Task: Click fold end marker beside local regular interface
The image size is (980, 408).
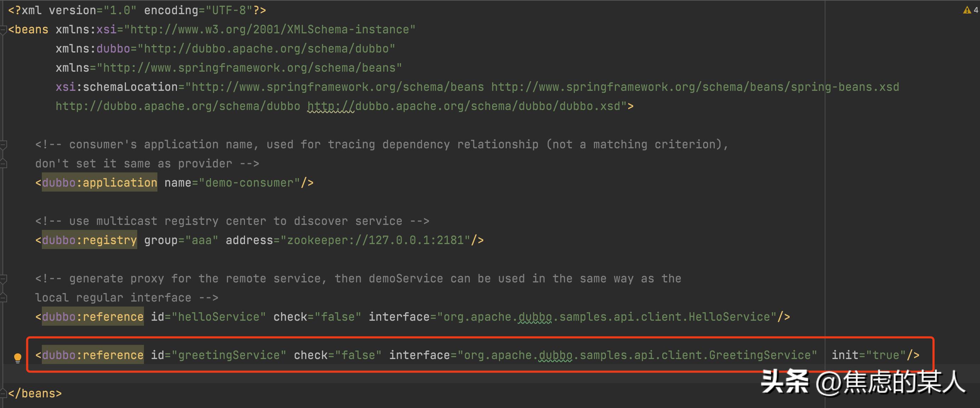Action: (4, 298)
